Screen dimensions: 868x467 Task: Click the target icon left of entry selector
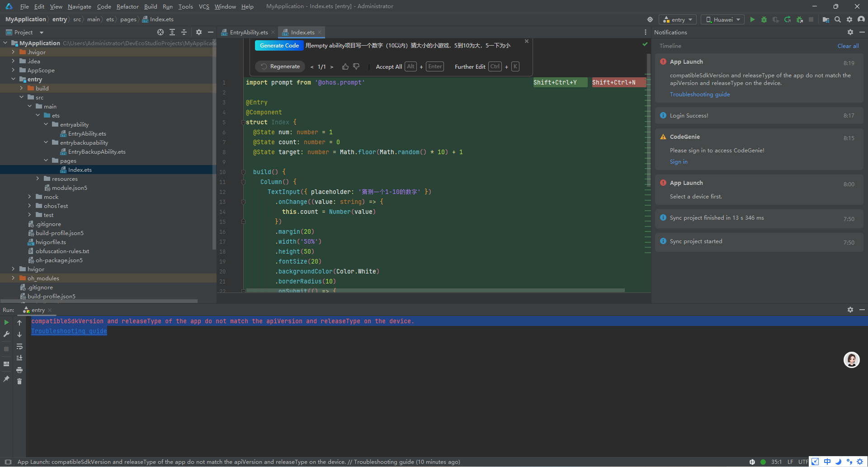tap(650, 19)
